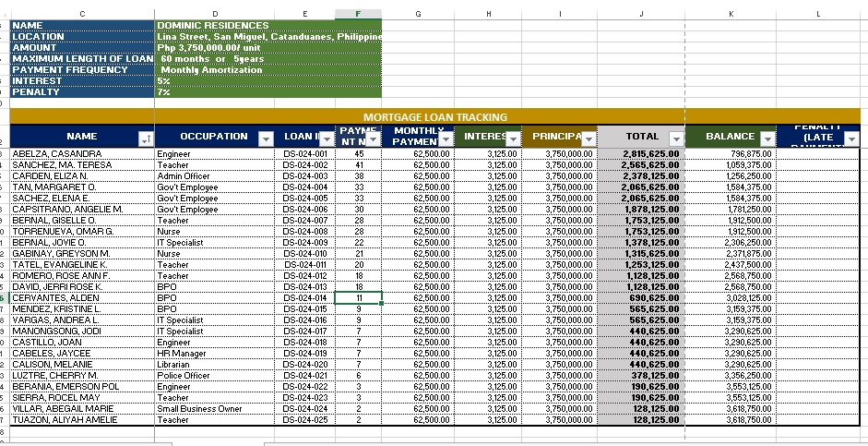Screen dimensions: 868x446
Task: Select loan ID cell DS-024-025
Action: tap(304, 420)
